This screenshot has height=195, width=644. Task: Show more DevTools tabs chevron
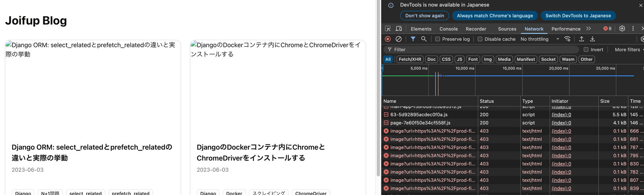[x=589, y=29]
